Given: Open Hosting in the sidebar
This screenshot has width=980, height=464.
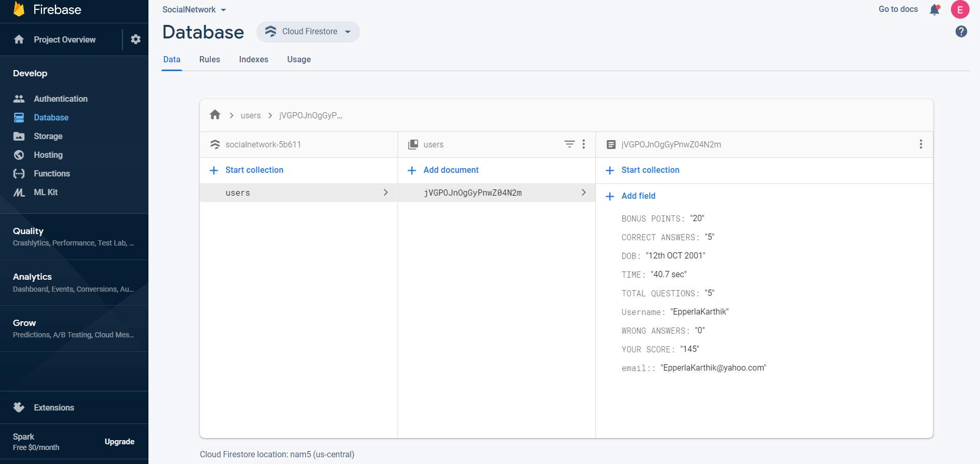Looking at the screenshot, I should click(48, 155).
